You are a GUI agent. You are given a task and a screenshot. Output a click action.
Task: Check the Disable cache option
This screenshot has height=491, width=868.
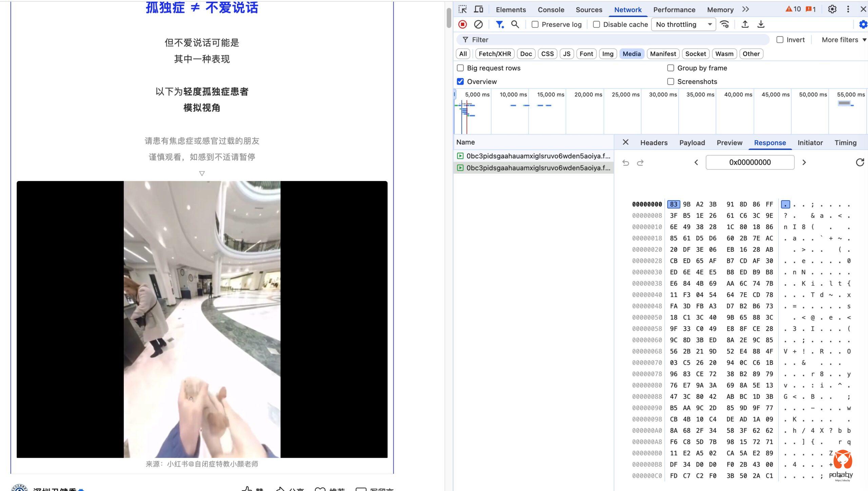596,24
